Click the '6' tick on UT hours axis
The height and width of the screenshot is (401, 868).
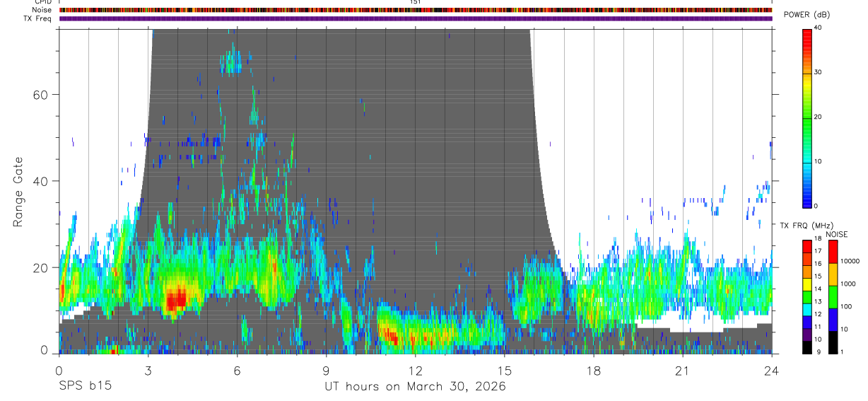(237, 371)
